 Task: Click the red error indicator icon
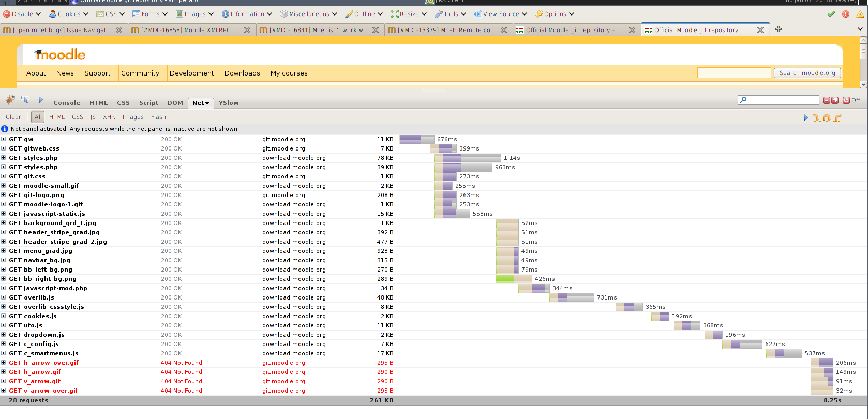tap(846, 14)
